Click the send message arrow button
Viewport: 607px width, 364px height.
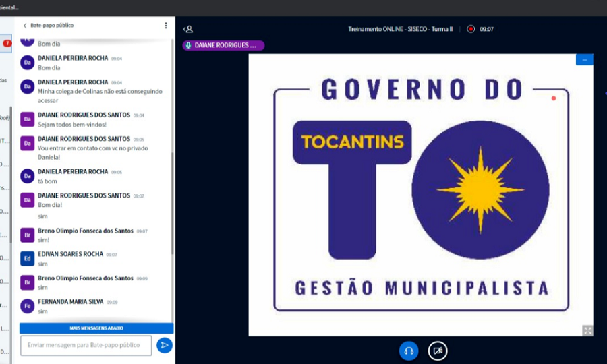(x=164, y=345)
